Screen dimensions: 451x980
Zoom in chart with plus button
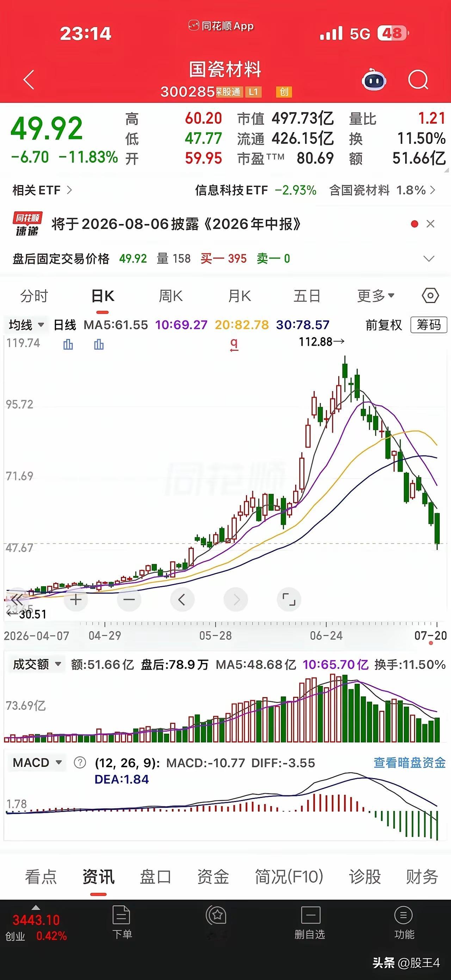coord(76,600)
